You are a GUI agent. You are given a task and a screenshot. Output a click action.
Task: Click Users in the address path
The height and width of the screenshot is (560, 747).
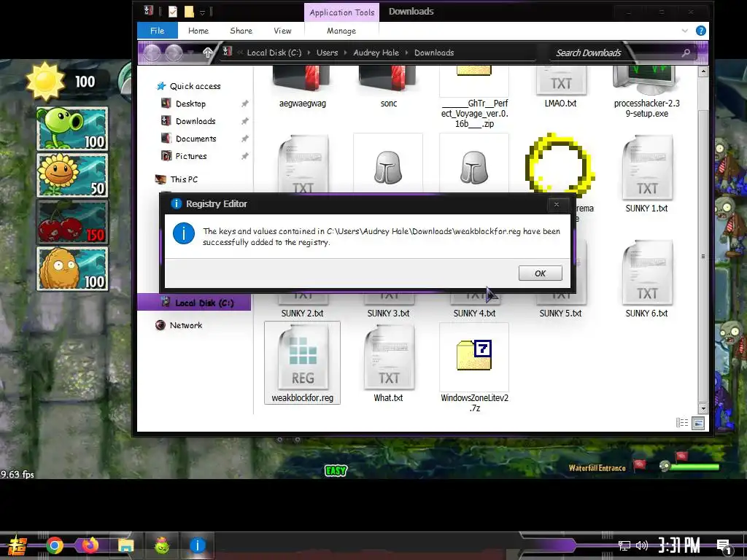pyautogui.click(x=327, y=52)
